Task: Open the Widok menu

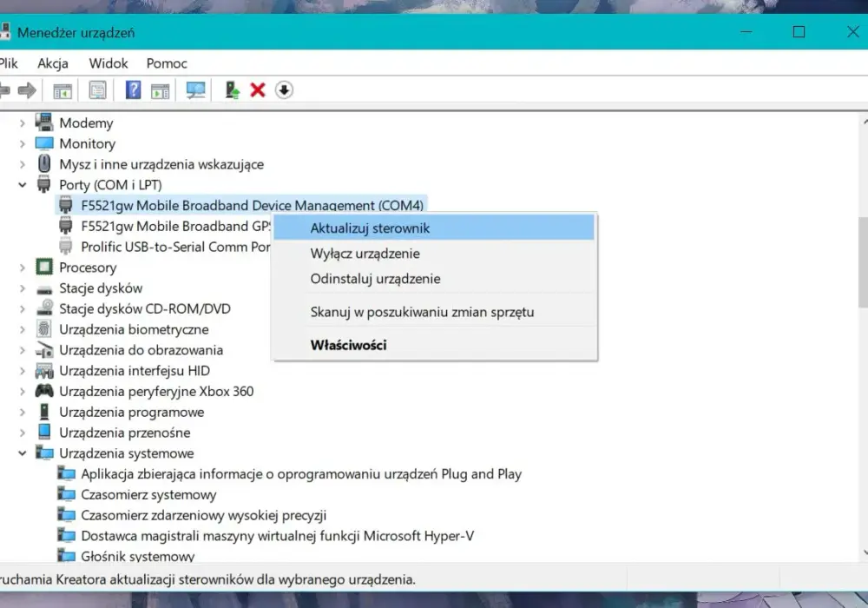Action: tap(108, 63)
